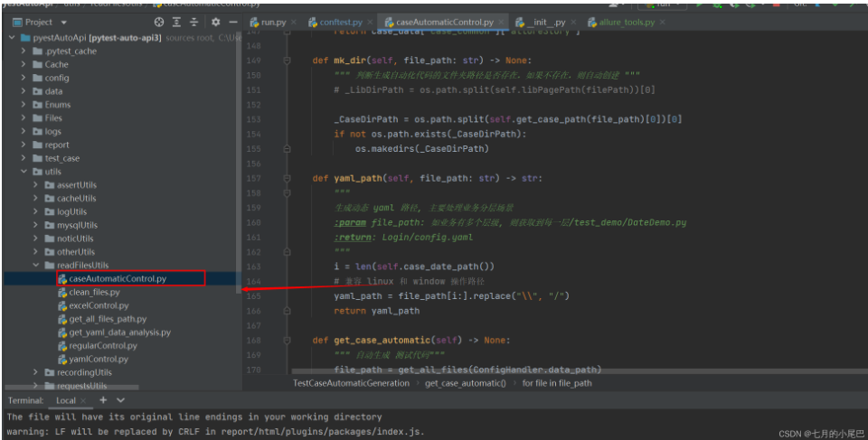Close the conftest.py editor tab

370,23
